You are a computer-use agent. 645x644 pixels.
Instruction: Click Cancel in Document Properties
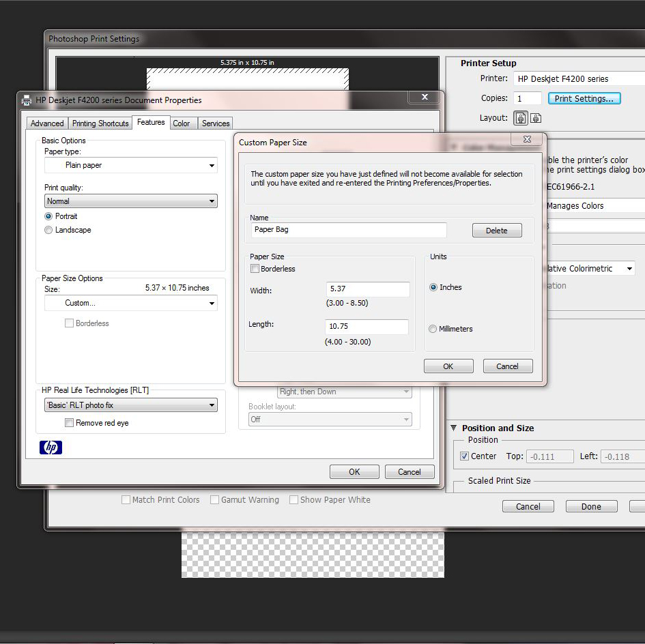click(x=410, y=472)
